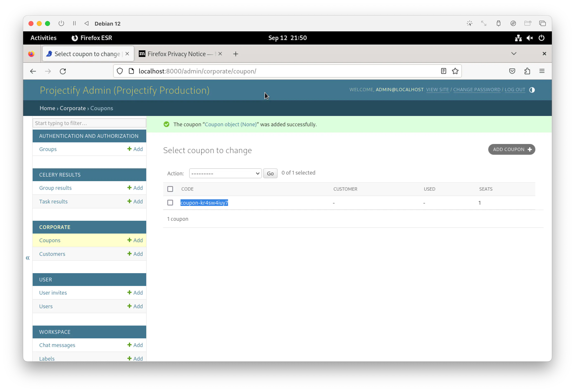Open the Firefox hamburger application menu

pyautogui.click(x=542, y=71)
